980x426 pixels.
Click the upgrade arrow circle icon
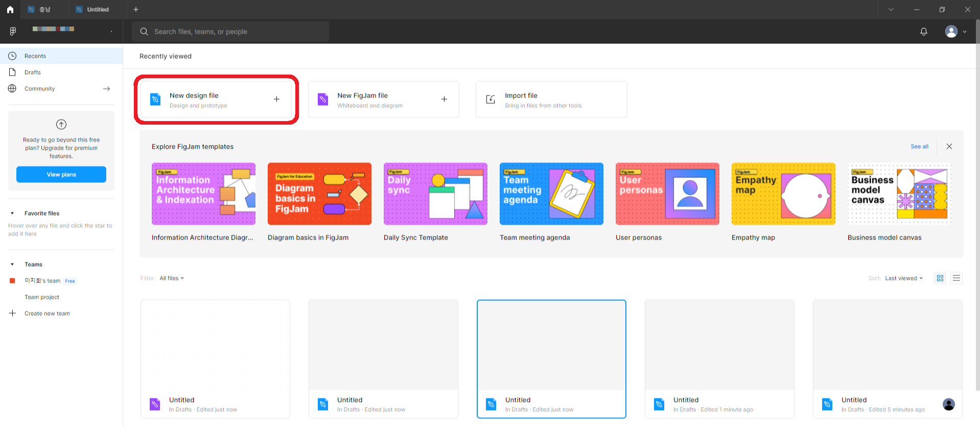pyautogui.click(x=61, y=124)
